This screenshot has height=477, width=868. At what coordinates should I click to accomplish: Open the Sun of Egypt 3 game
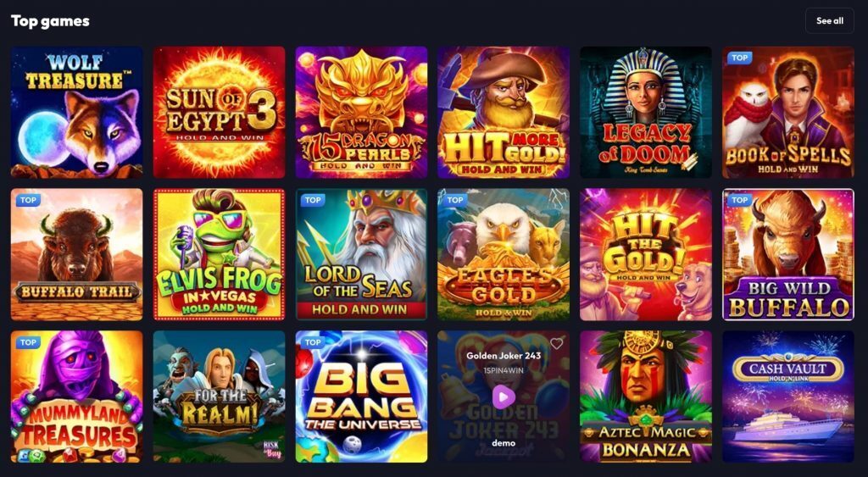coord(220,113)
